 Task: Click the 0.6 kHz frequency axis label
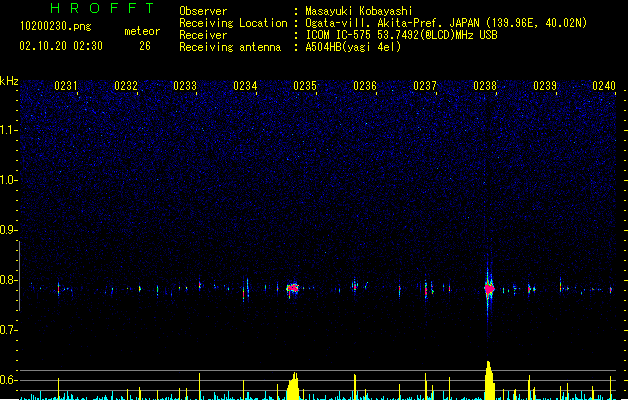(8, 380)
